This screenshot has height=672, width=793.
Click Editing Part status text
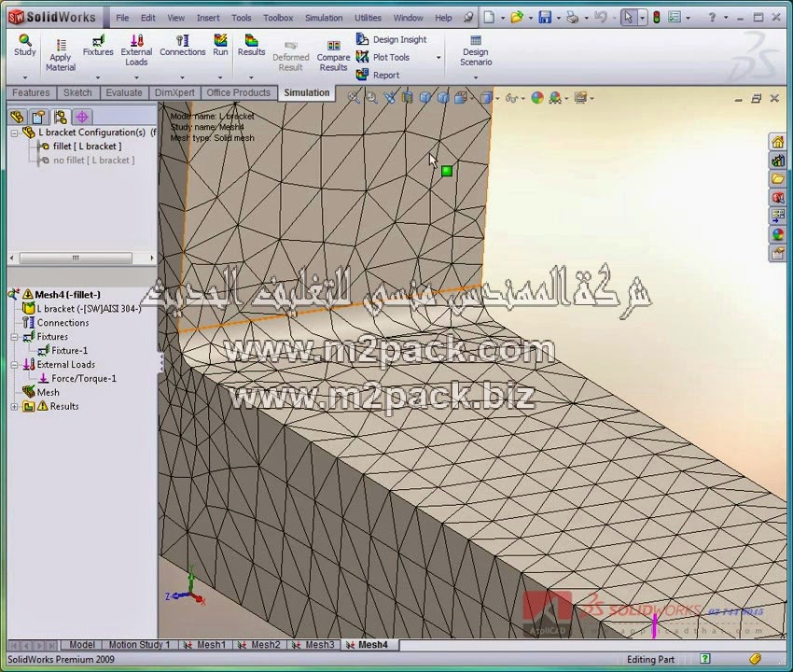[x=650, y=659]
